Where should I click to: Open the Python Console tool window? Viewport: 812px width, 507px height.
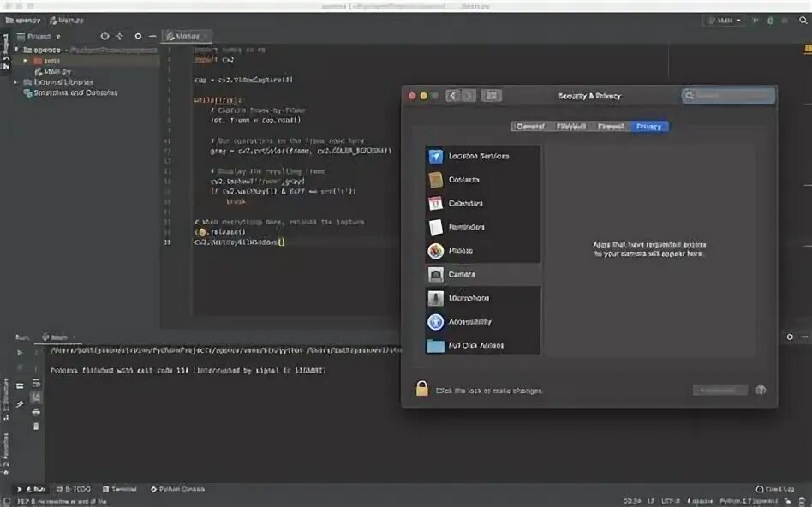click(177, 489)
